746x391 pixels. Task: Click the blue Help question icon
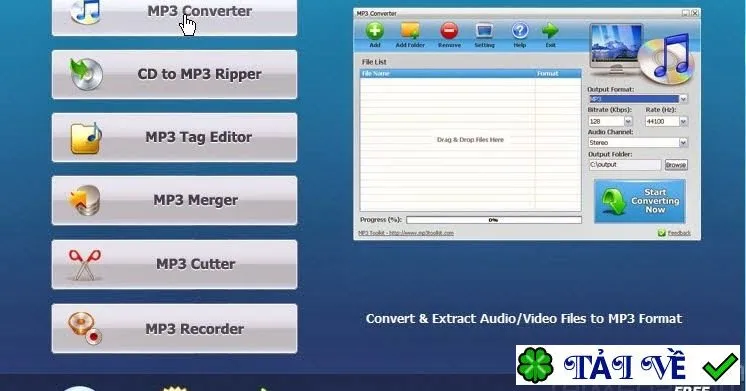click(x=520, y=31)
